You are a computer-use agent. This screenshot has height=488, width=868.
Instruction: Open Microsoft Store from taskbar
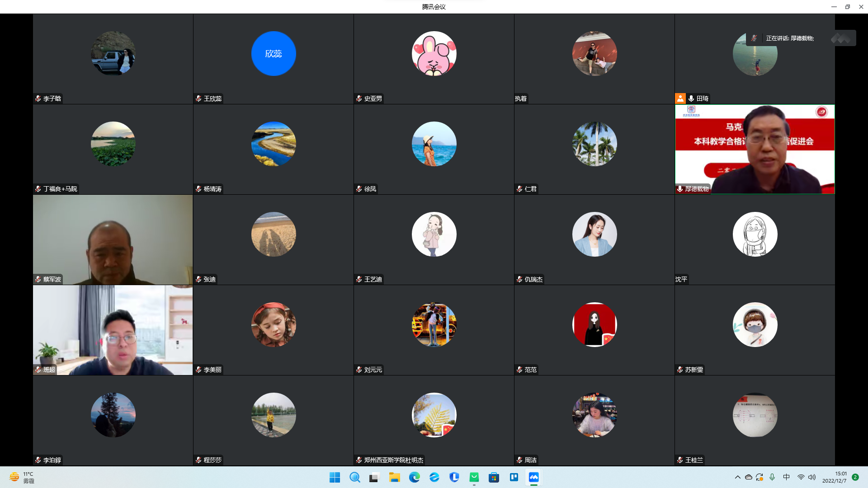494,477
